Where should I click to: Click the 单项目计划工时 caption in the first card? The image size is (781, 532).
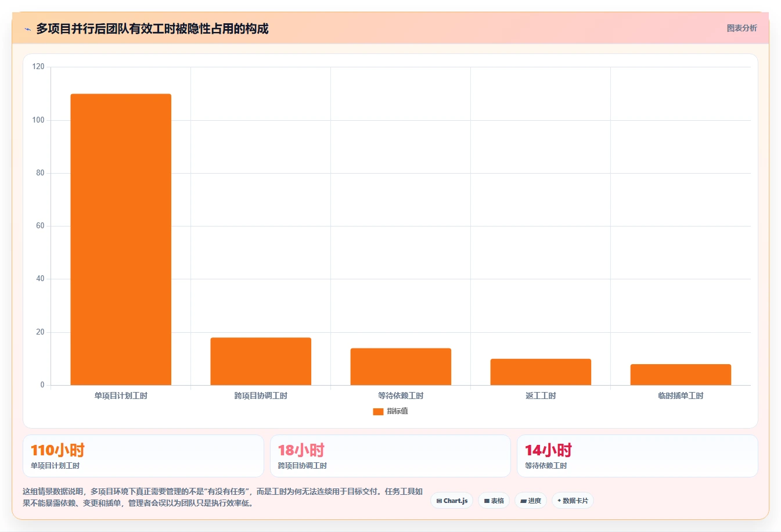(x=55, y=466)
